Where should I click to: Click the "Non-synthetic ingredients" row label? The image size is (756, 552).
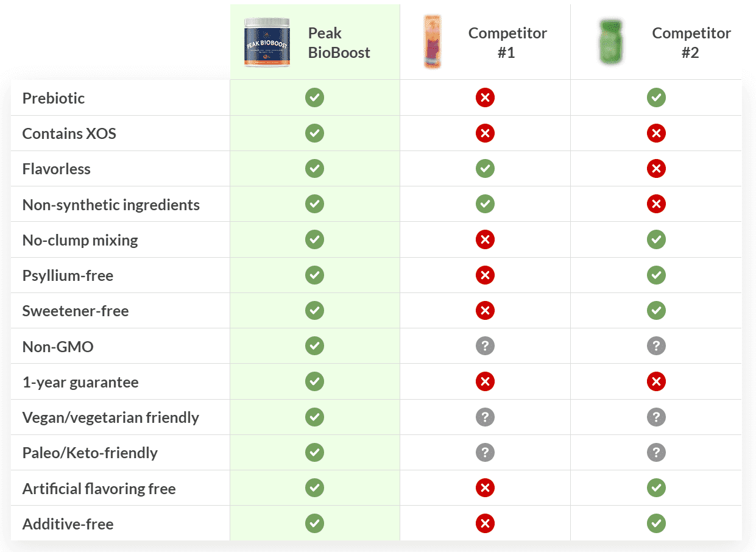click(111, 205)
